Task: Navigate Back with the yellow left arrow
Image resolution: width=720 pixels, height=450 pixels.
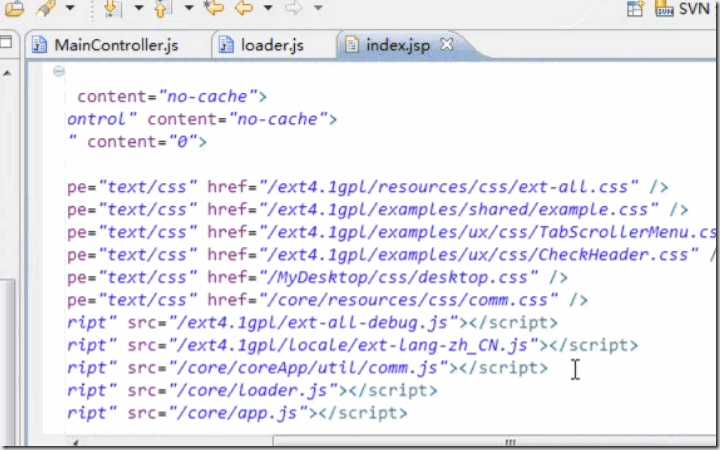Action: (243, 8)
